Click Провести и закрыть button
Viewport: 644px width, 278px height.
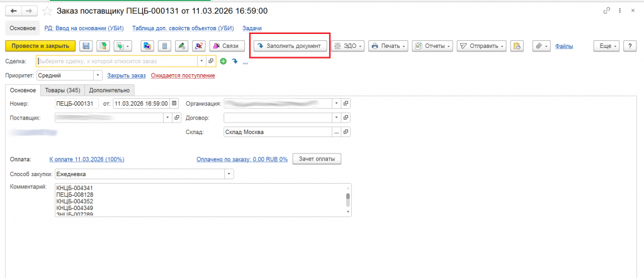pos(40,47)
